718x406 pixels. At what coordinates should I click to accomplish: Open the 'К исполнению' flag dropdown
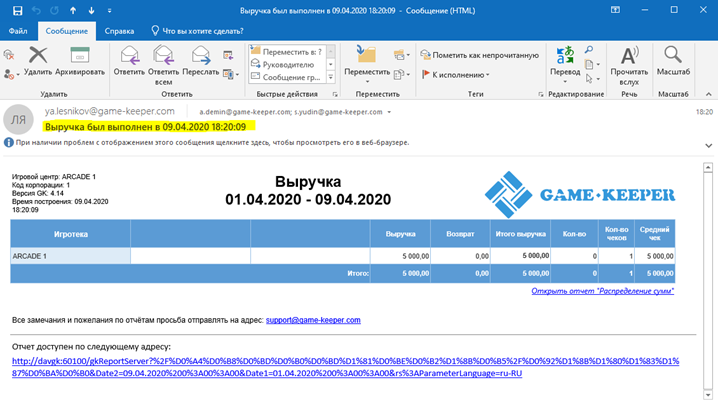(455, 75)
